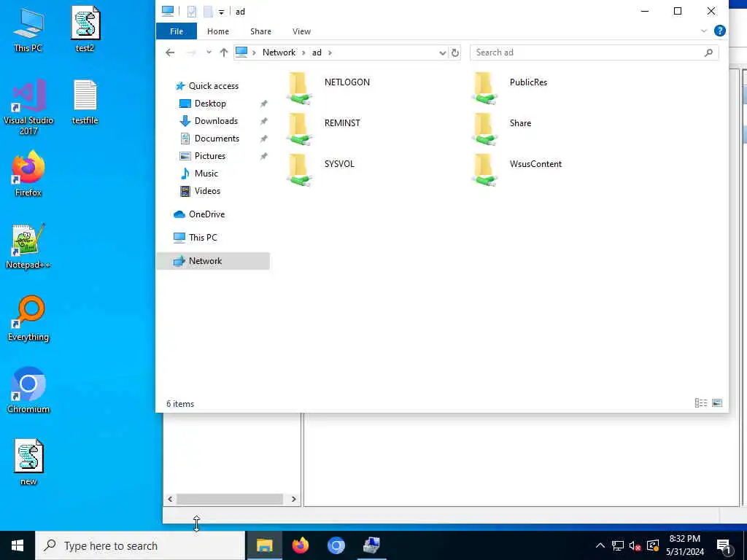Image resolution: width=747 pixels, height=560 pixels.
Task: Open the network status tray icon
Action: click(x=617, y=545)
